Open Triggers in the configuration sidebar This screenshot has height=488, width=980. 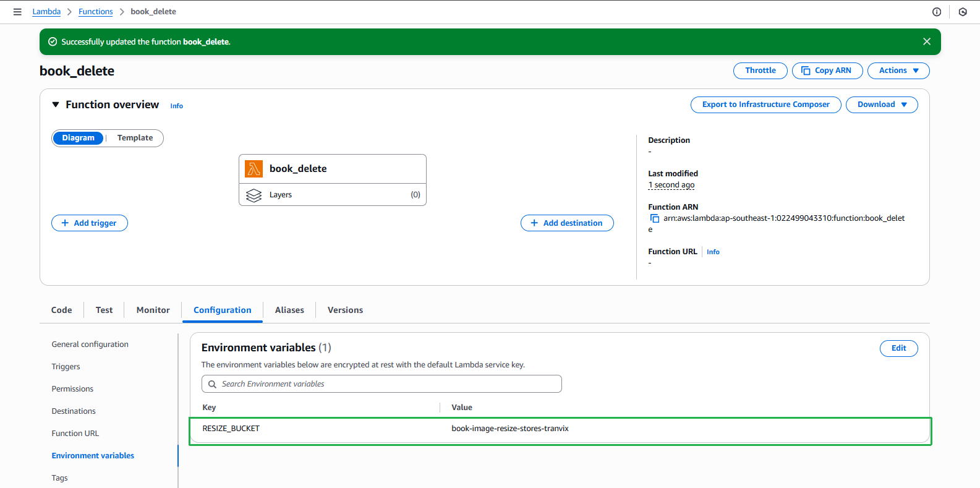[66, 367]
